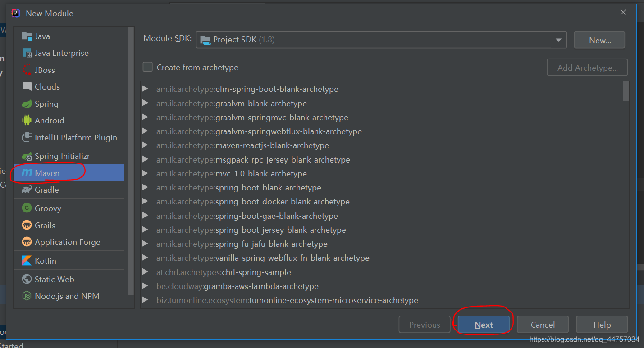Click the Previous button
Image resolution: width=644 pixels, height=348 pixels.
point(425,325)
